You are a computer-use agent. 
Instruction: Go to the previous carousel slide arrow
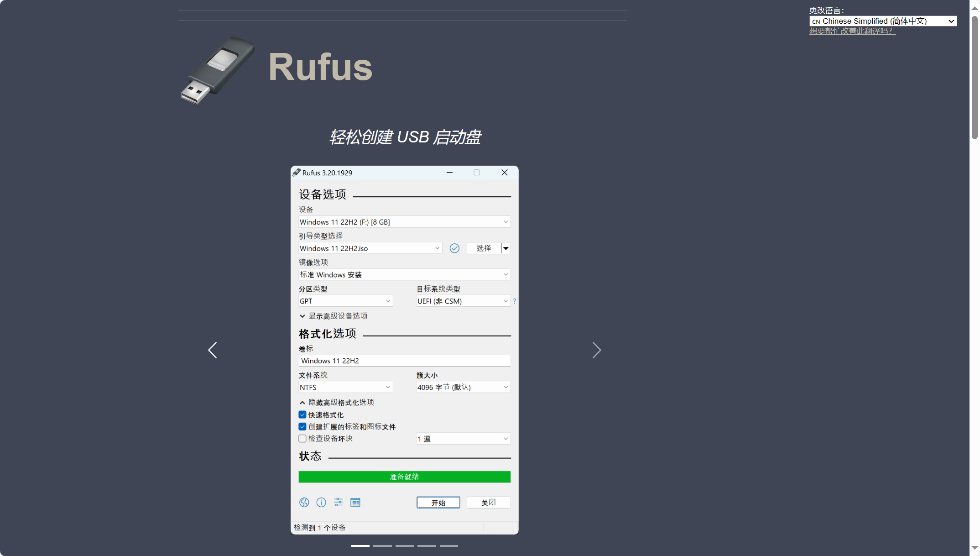coord(213,350)
